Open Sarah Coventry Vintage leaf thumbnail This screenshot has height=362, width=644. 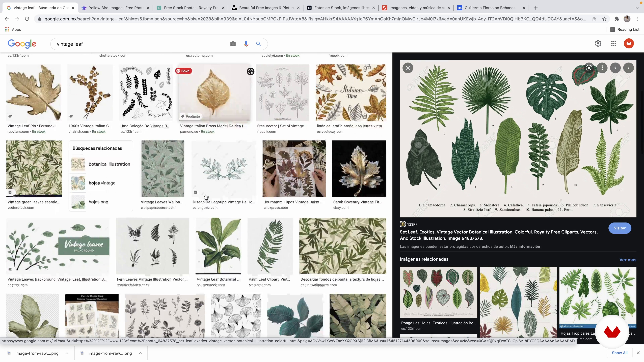[x=359, y=169]
